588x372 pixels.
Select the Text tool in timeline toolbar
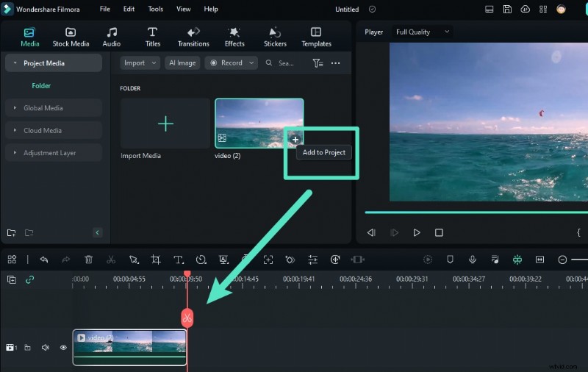178,260
